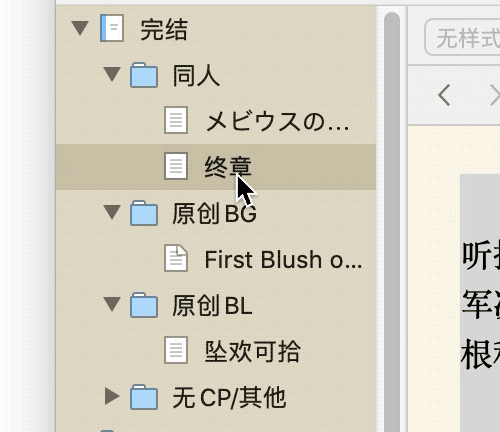Expand the 无CP/其他 folder
500x432 pixels.
112,396
